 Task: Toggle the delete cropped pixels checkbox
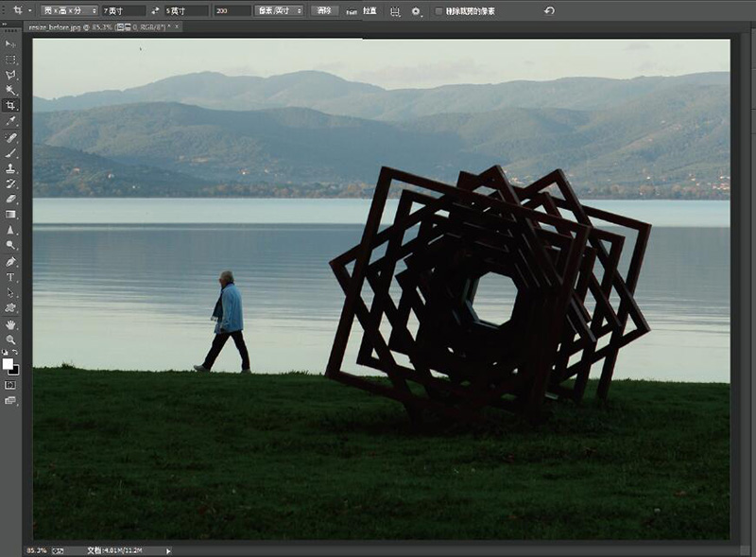(438, 10)
